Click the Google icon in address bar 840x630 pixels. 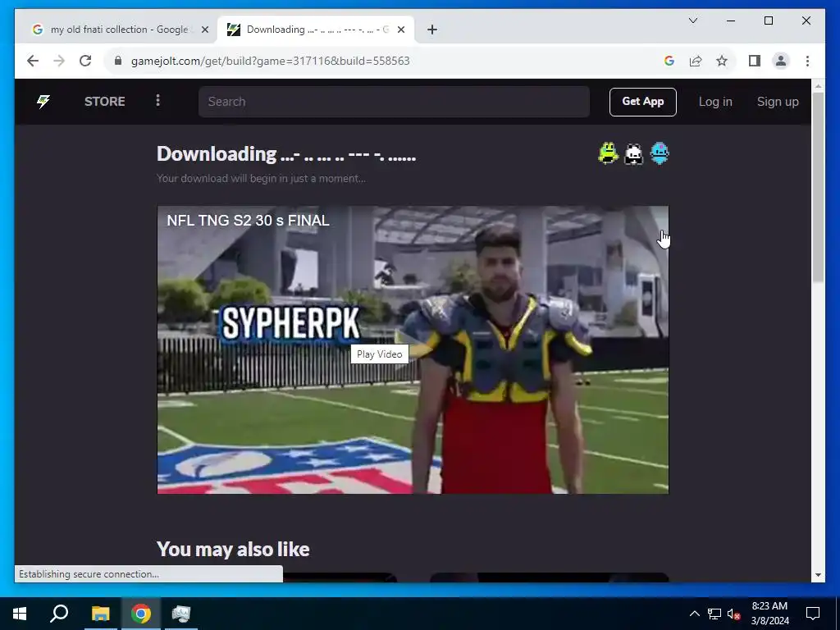click(669, 61)
